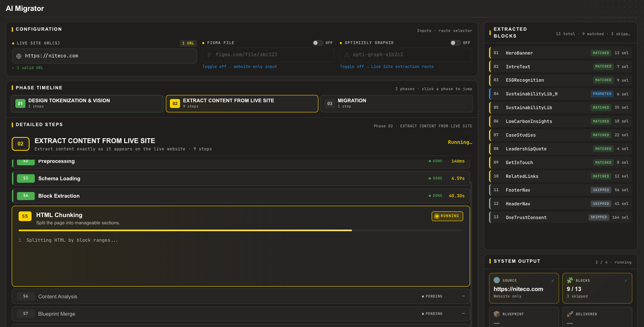This screenshot has height=327, width=644.
Task: Click the AI Migrator app title
Action: [x=25, y=8]
